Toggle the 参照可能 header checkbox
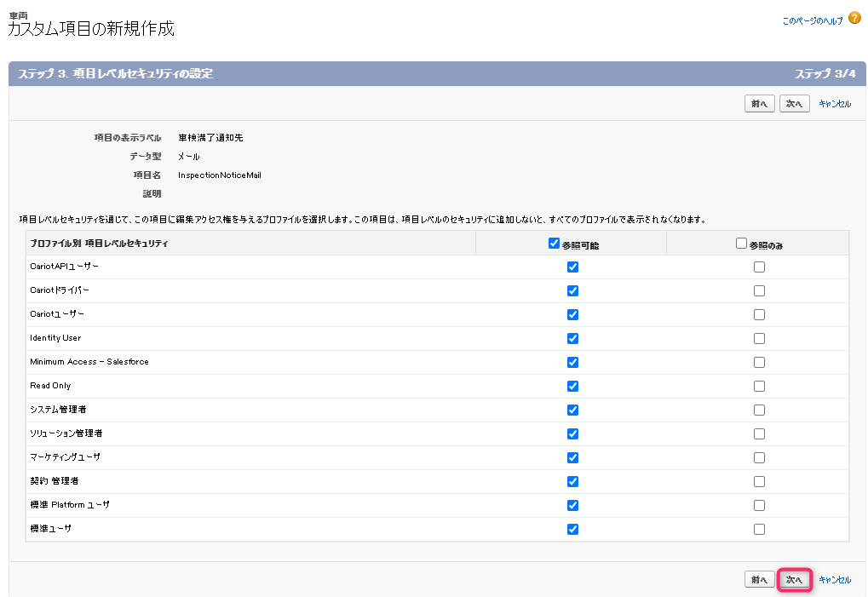868x597 pixels. click(x=554, y=243)
